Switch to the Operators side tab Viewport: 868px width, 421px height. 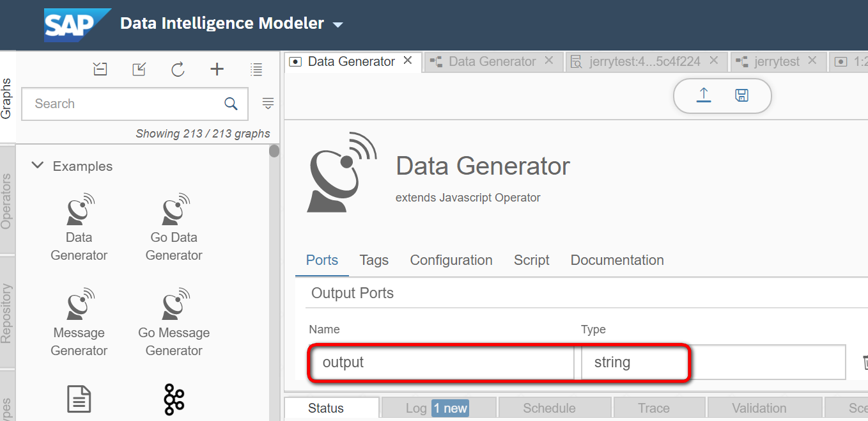[6, 201]
